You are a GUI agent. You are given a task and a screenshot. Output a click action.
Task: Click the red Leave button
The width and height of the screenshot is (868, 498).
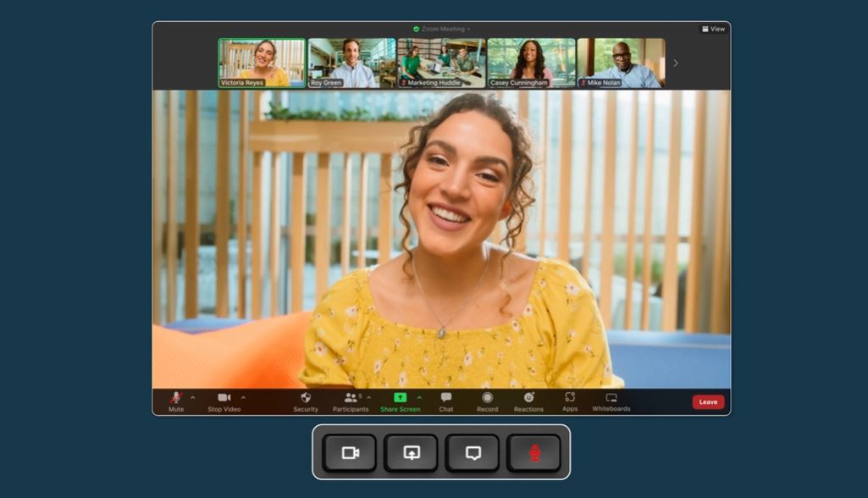[708, 402]
